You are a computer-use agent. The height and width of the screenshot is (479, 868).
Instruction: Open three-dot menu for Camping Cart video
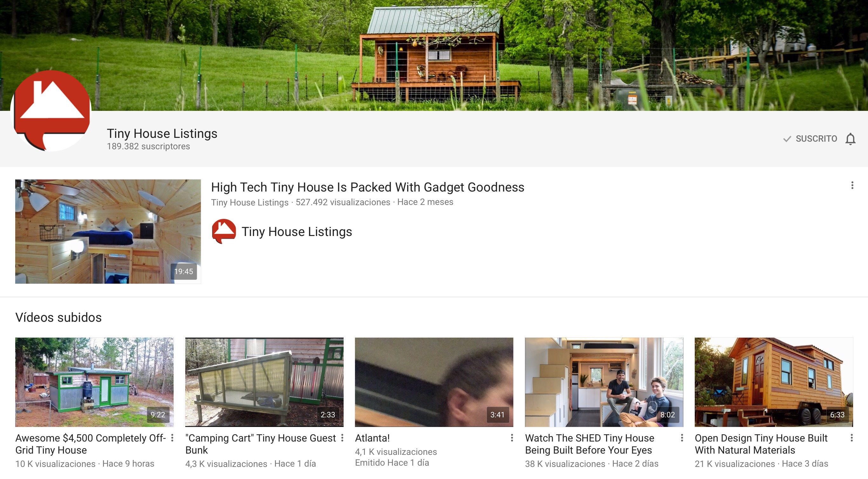click(x=342, y=438)
